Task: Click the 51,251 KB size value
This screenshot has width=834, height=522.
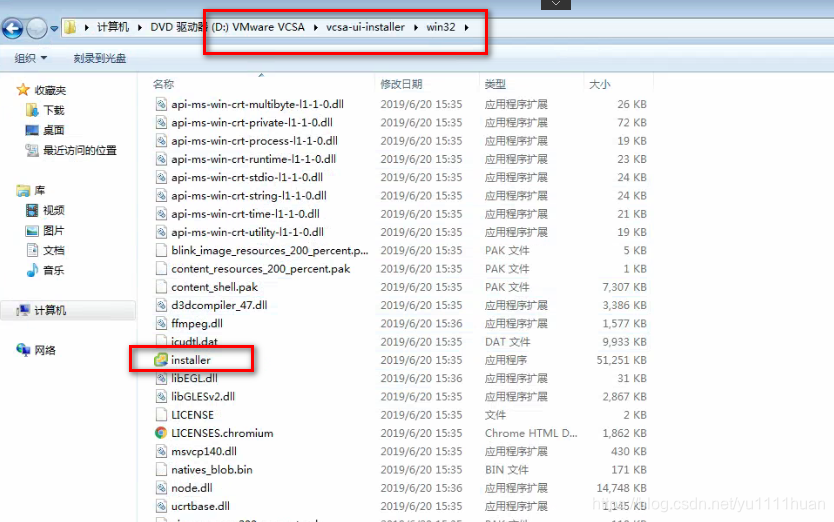Action: pyautogui.click(x=621, y=360)
